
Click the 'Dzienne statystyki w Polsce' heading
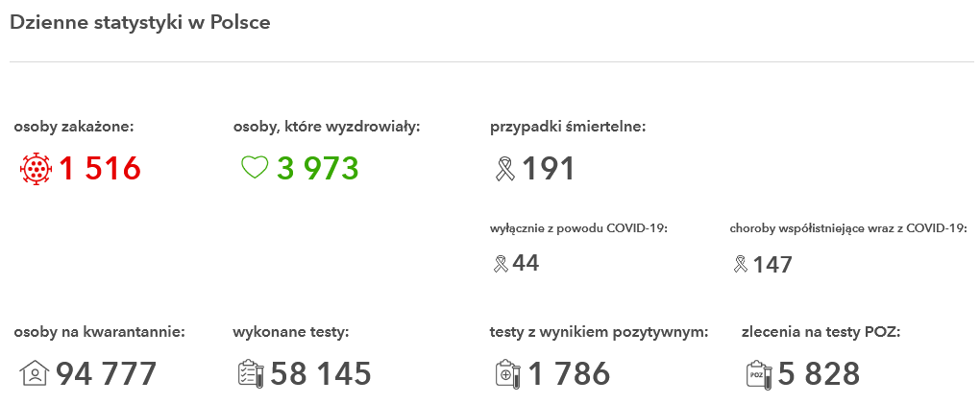point(140,22)
